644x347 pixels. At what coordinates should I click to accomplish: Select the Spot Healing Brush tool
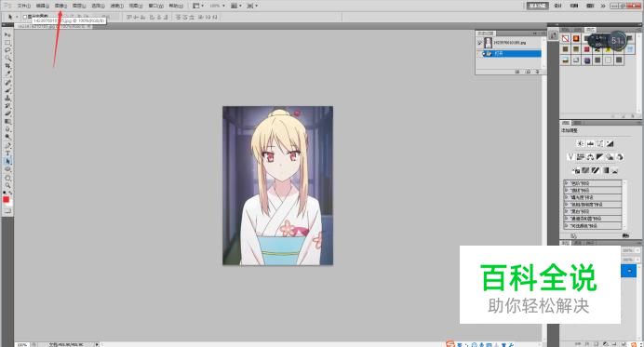point(7,83)
